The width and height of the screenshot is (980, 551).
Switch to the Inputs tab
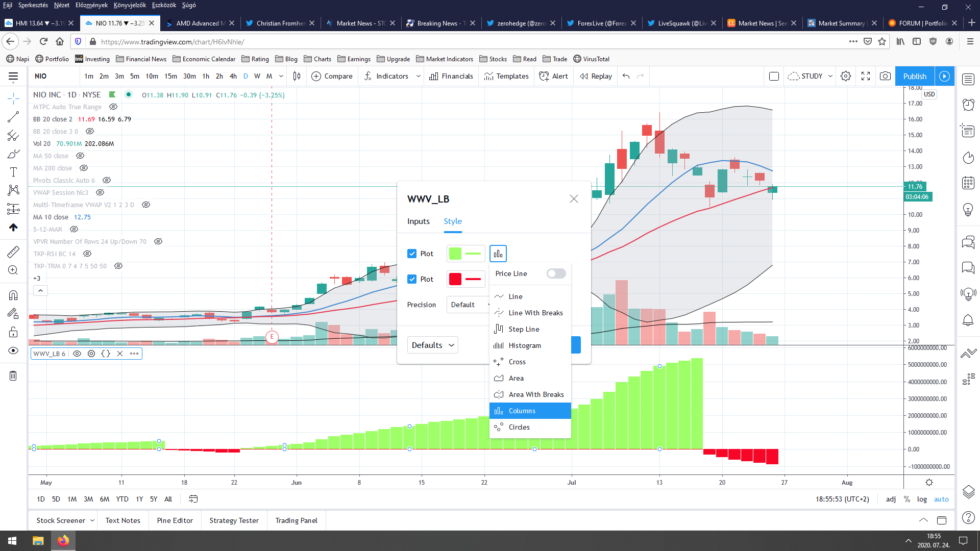418,221
